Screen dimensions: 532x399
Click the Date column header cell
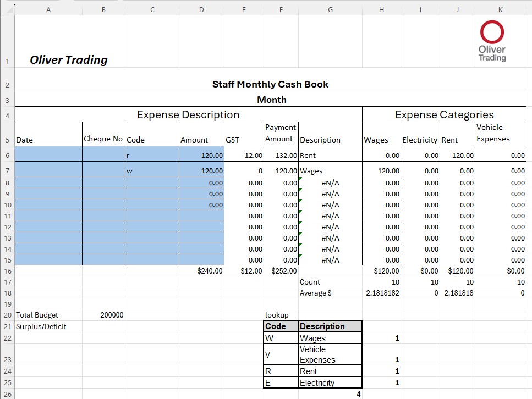[x=48, y=134]
